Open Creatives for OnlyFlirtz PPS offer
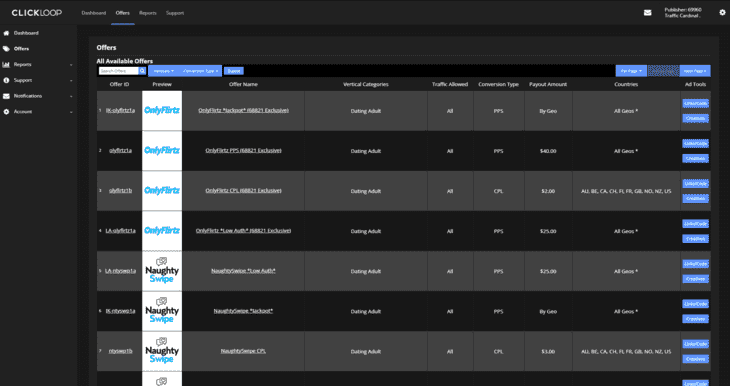The height and width of the screenshot is (386, 730). click(x=696, y=158)
